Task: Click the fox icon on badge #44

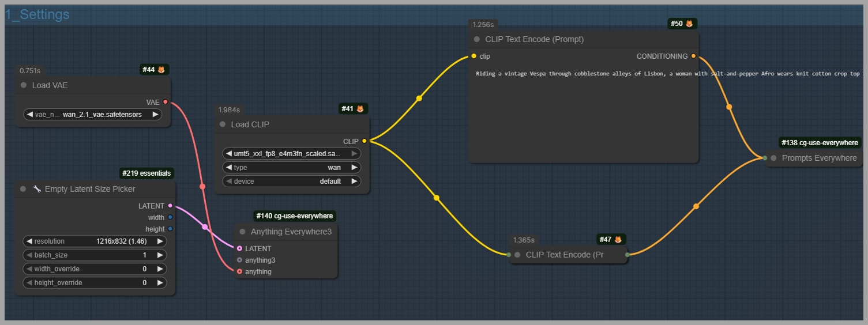Action: pyautogui.click(x=161, y=70)
